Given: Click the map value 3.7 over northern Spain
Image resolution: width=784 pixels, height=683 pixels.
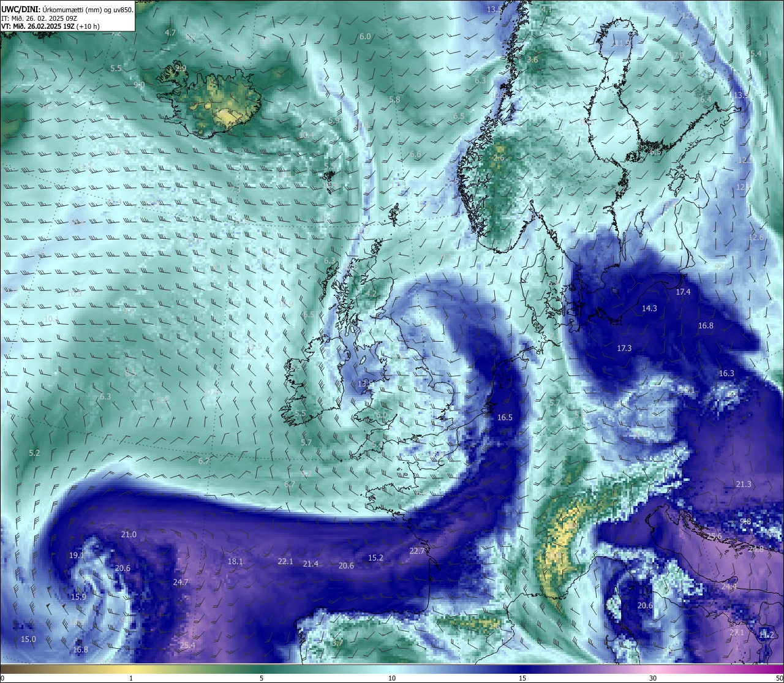Looking at the screenshot, I should point(337,643).
